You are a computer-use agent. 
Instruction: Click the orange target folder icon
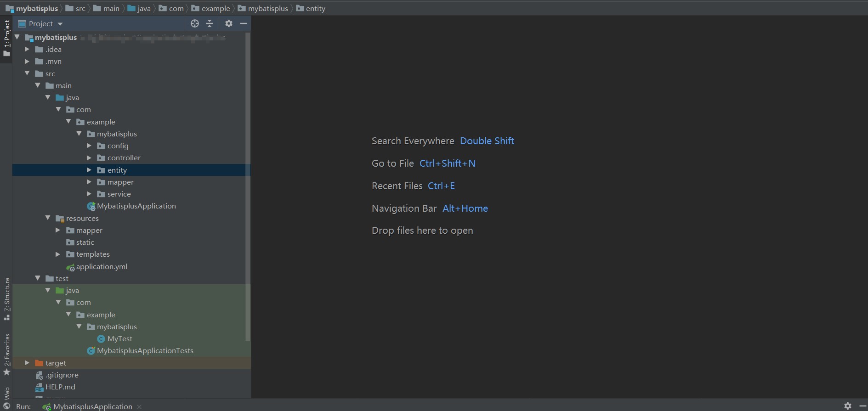(x=39, y=363)
